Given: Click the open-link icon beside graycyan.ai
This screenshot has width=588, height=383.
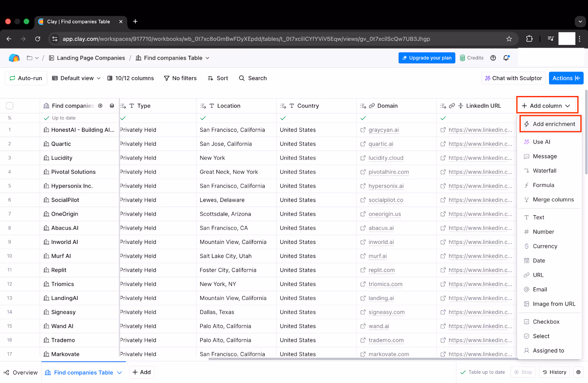Looking at the screenshot, I should pos(363,130).
